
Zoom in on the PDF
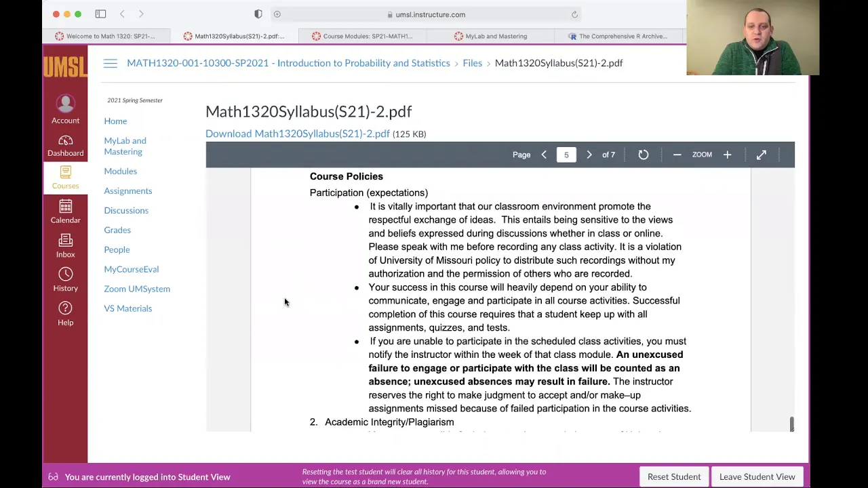click(x=727, y=155)
